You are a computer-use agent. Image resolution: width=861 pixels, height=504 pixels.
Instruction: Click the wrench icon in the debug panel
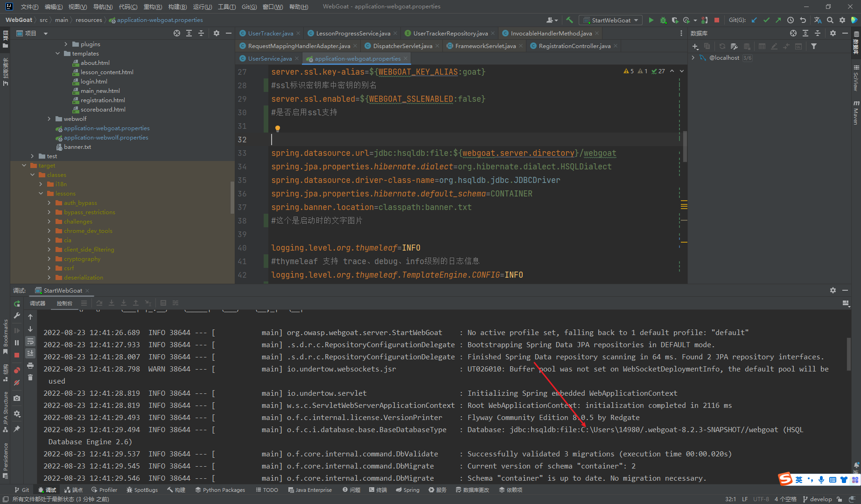point(17,316)
